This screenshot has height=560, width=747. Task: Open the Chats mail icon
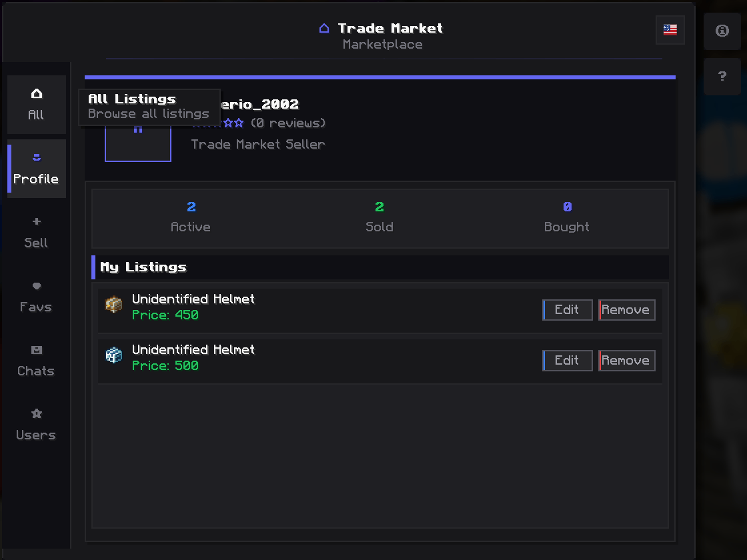coord(37,350)
